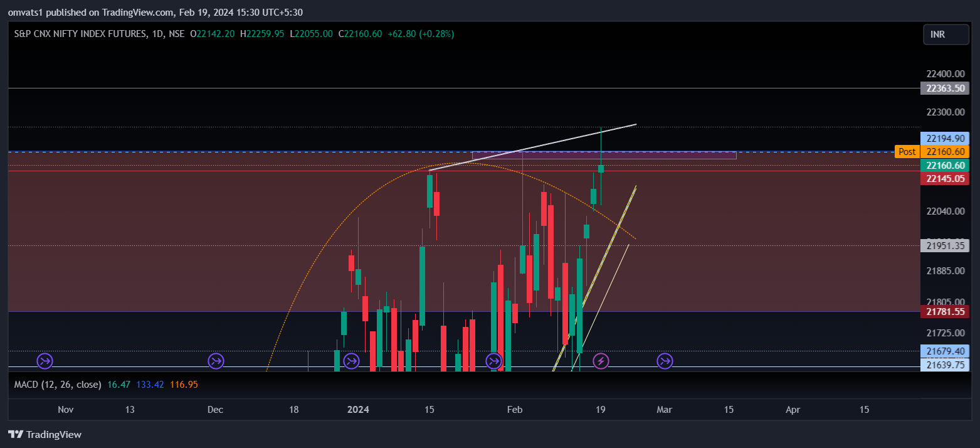Select the green 22160.60 last price label
Image resolution: width=980 pixels, height=448 pixels.
pos(944,165)
